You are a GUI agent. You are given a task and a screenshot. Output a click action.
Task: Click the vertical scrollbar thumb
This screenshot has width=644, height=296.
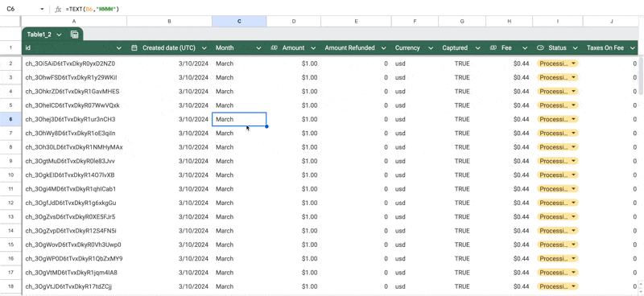(641, 76)
